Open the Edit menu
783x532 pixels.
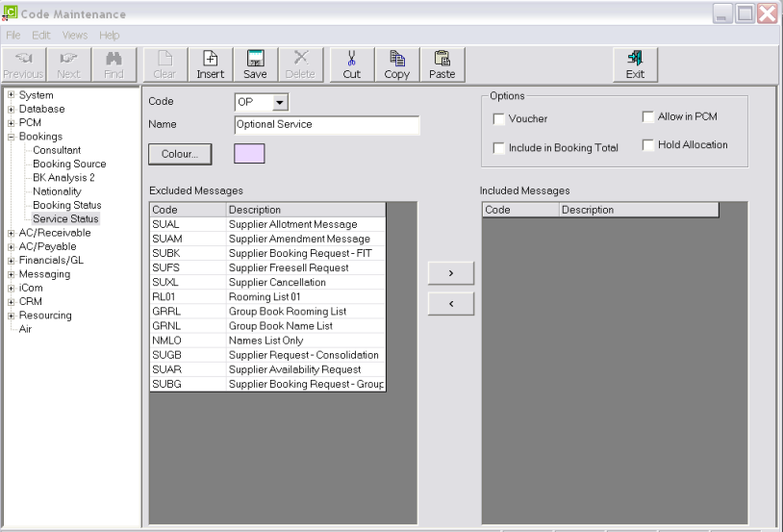pos(41,36)
